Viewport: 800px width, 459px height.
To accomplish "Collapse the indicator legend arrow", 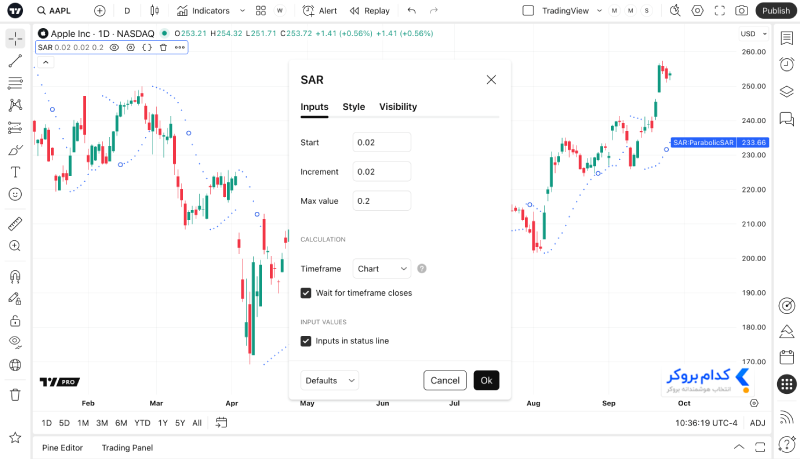I will coord(45,62).
